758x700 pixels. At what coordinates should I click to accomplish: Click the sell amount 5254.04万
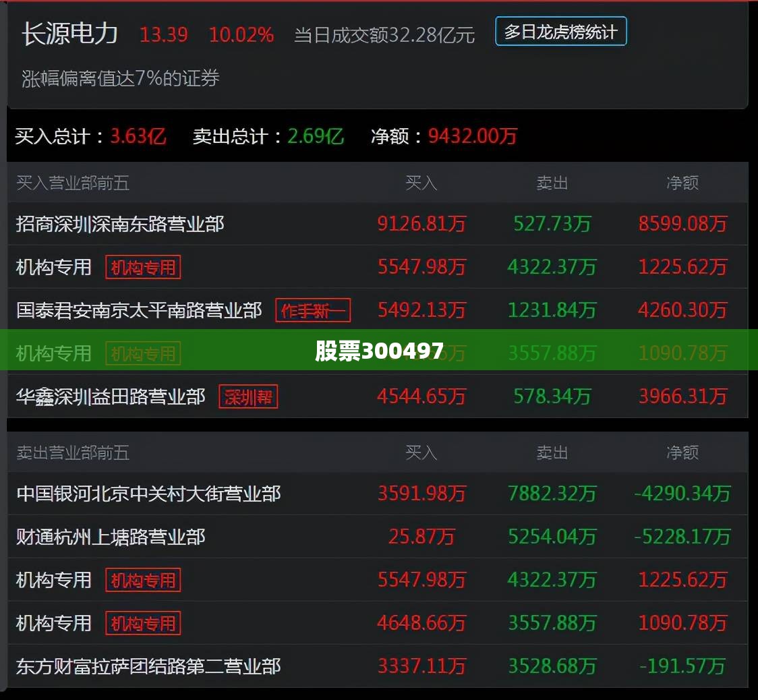click(x=552, y=537)
